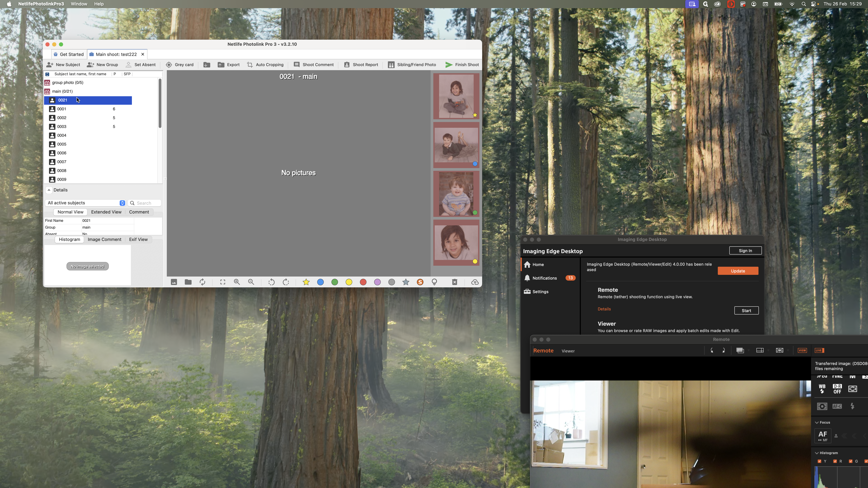Click the lightbulb icon in bottom toolbar
The image size is (868, 488).
pos(434,282)
